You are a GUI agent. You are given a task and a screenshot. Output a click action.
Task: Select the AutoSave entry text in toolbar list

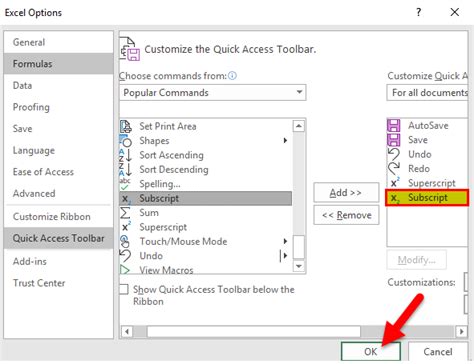click(428, 126)
